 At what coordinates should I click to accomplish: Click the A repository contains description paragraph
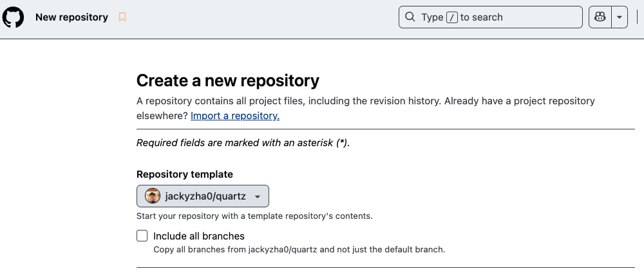coord(366,108)
